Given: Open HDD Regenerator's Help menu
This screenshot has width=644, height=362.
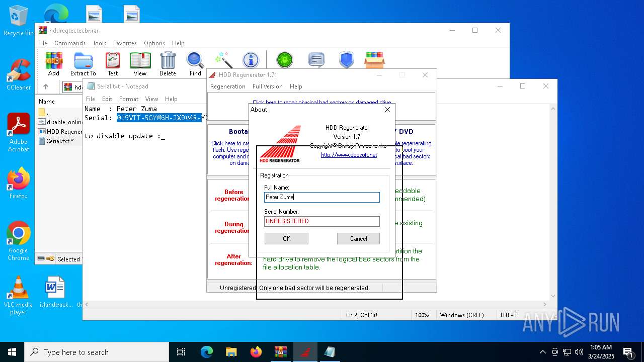Looking at the screenshot, I should (296, 86).
